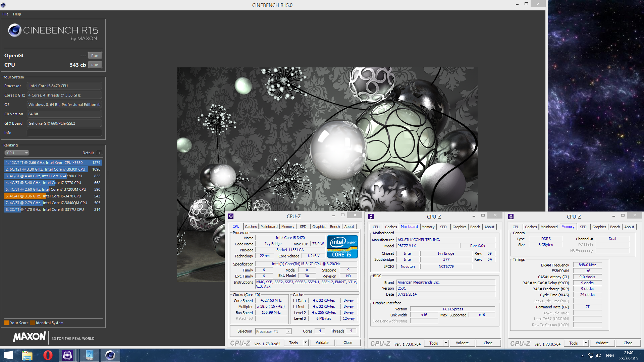Open SPD tab in Memory CPU-Z window
This screenshot has width=644, height=362.
pos(583,227)
